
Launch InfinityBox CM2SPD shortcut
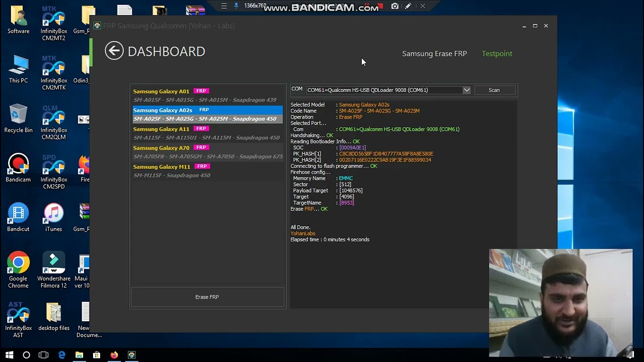(53, 171)
